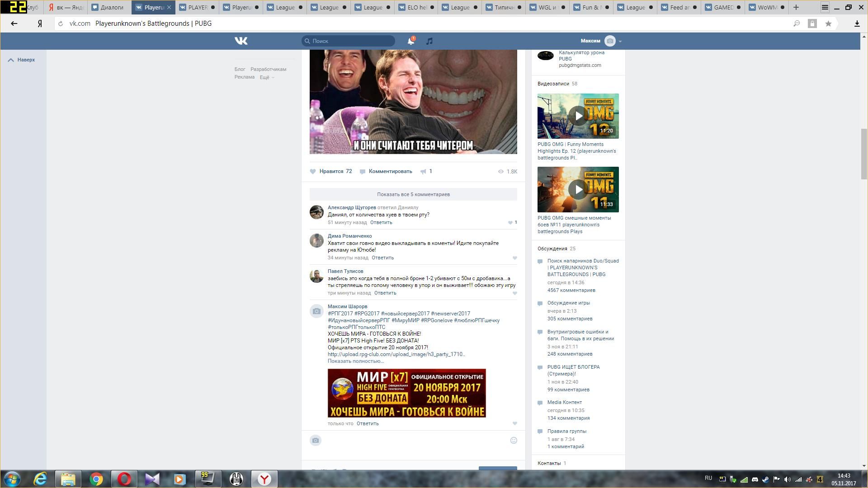Image resolution: width=868 pixels, height=488 pixels.
Task: Open the Yandex browser downloads arrow
Action: coord(857,23)
